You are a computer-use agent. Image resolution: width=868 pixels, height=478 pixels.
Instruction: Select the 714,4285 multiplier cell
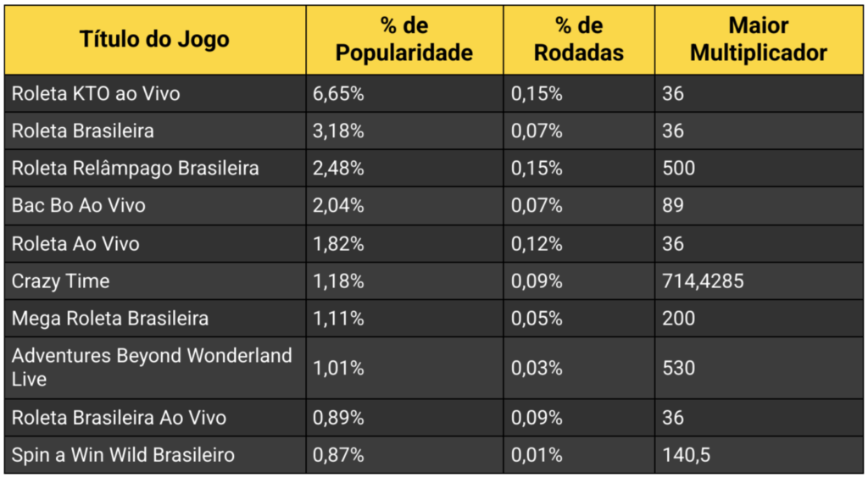(x=703, y=281)
